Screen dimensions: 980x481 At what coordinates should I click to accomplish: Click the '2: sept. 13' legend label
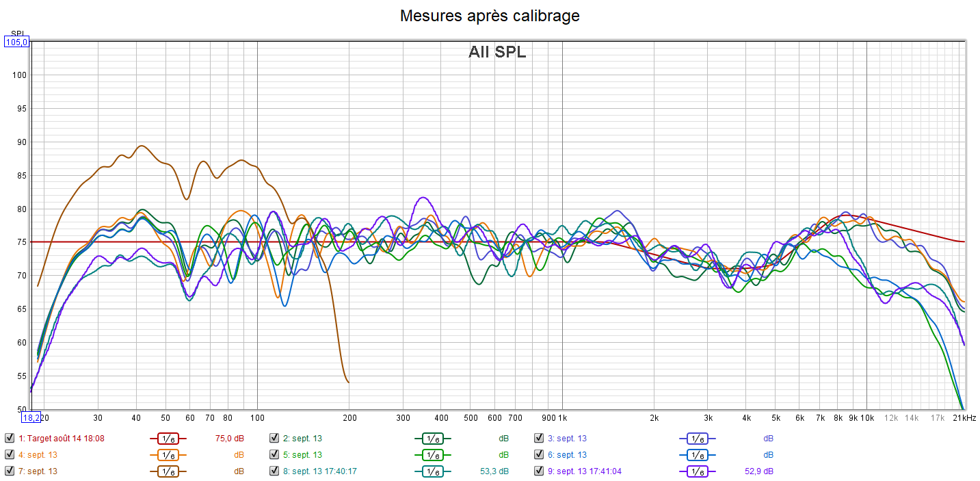(302, 439)
